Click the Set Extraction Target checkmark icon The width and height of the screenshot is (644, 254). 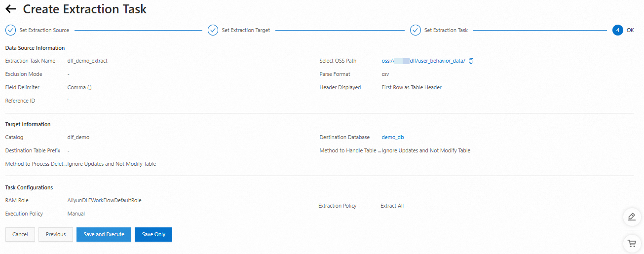pos(213,30)
